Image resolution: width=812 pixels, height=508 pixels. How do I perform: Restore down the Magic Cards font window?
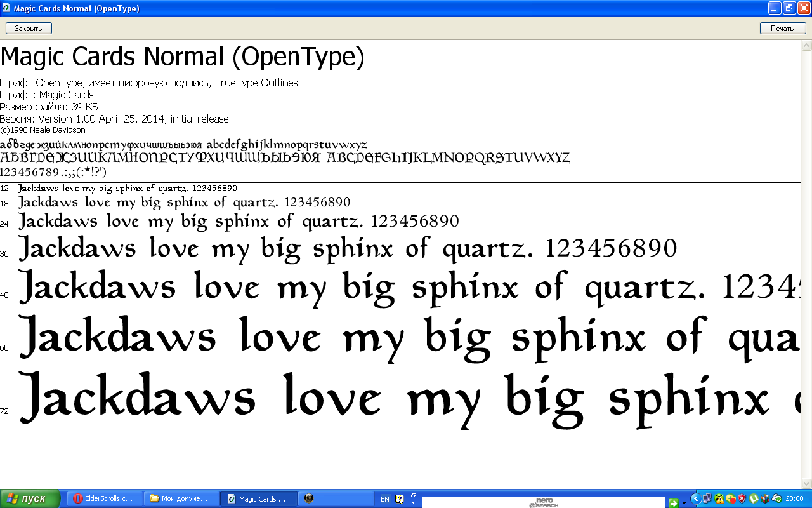pos(789,8)
